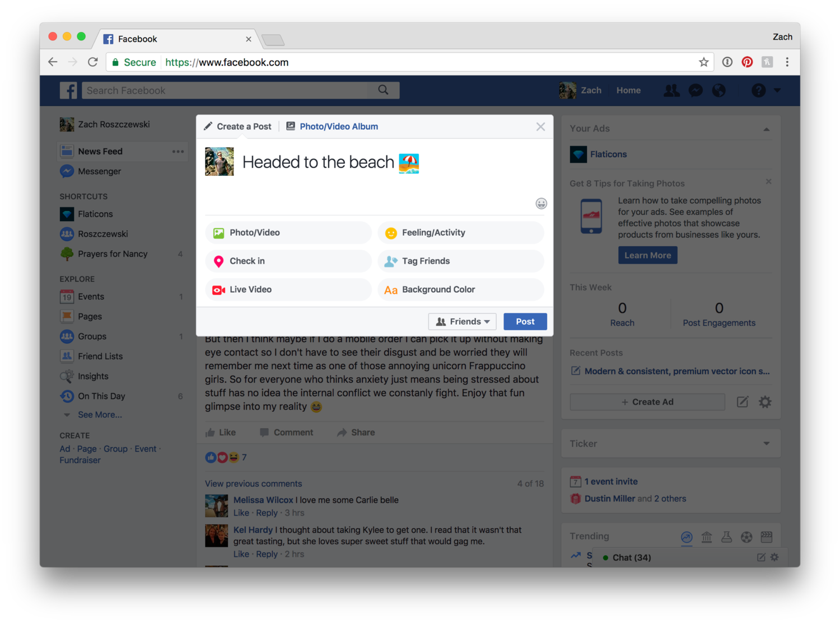Open the Modern & consistent recent post link
The width and height of the screenshot is (840, 624).
click(x=677, y=371)
